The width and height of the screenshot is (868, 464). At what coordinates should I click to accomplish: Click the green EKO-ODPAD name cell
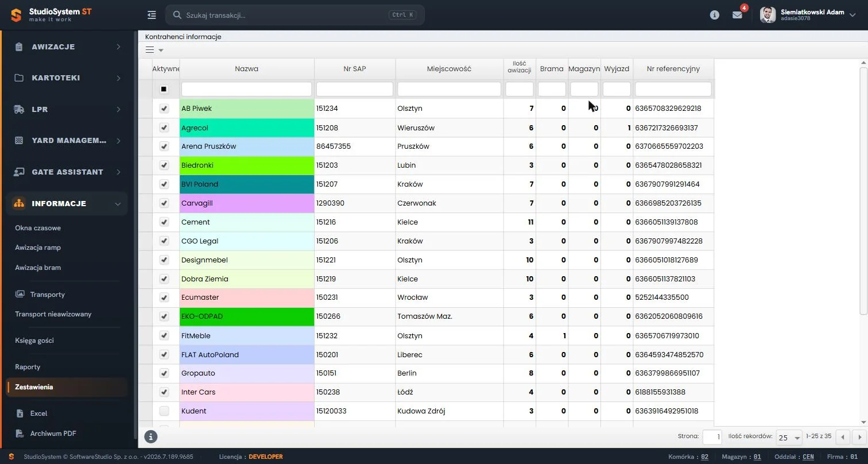247,316
